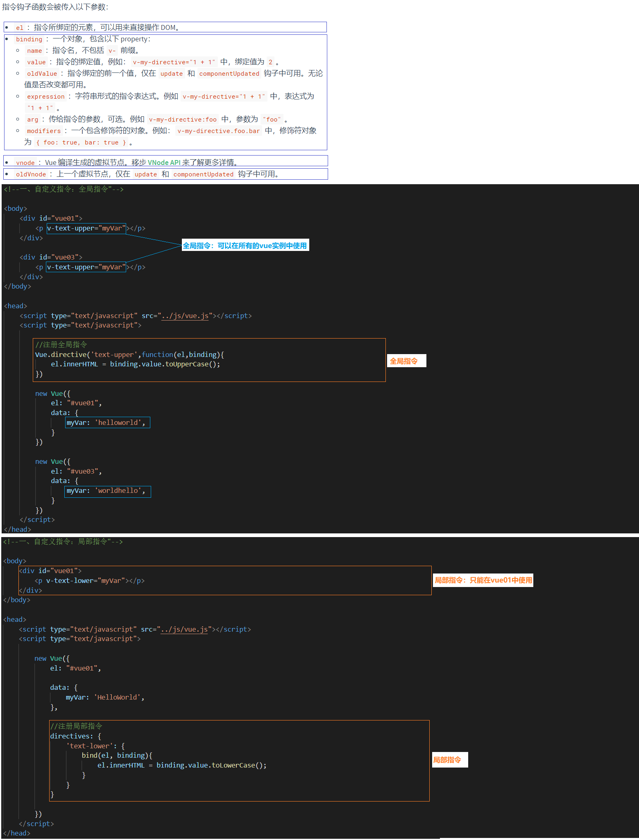The width and height of the screenshot is (639, 840).
Task: Click the 局部指令：只能在vue01中使用 annotation
Action: click(483, 580)
